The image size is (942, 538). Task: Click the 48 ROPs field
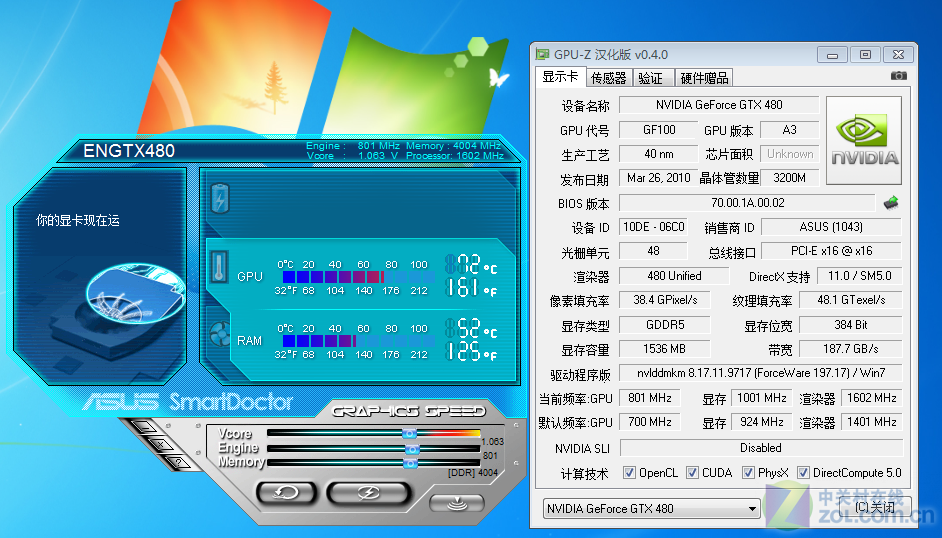coord(654,251)
